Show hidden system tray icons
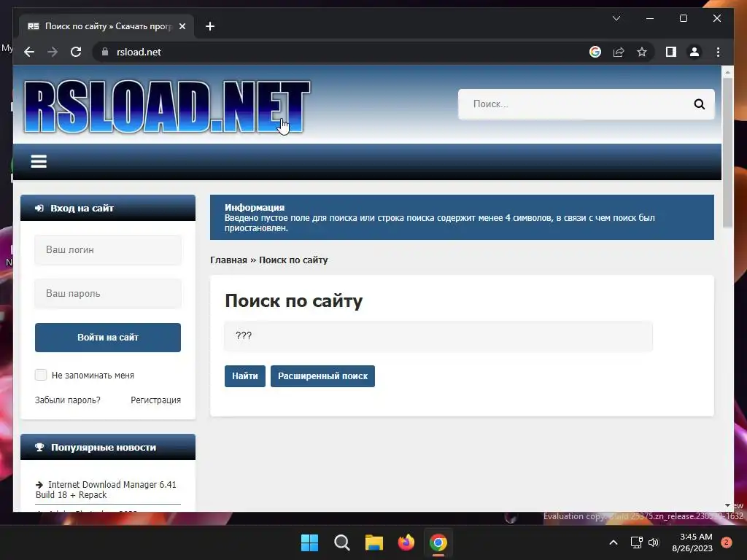747x560 pixels. tap(614, 542)
